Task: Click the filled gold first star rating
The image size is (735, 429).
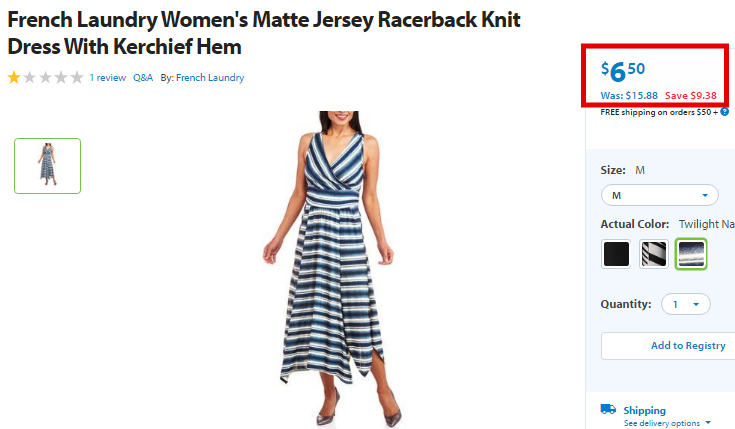Action: (14, 77)
